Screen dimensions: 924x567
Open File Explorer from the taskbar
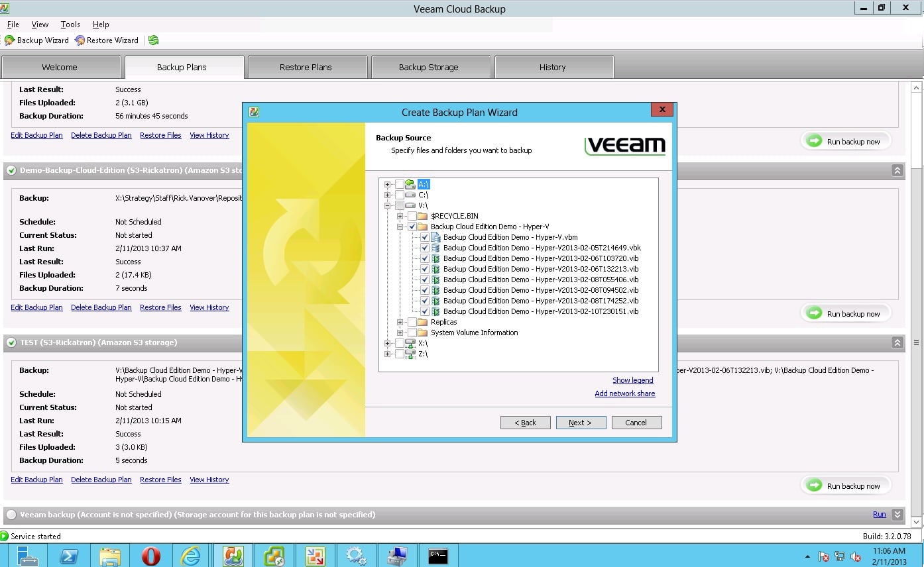(109, 555)
